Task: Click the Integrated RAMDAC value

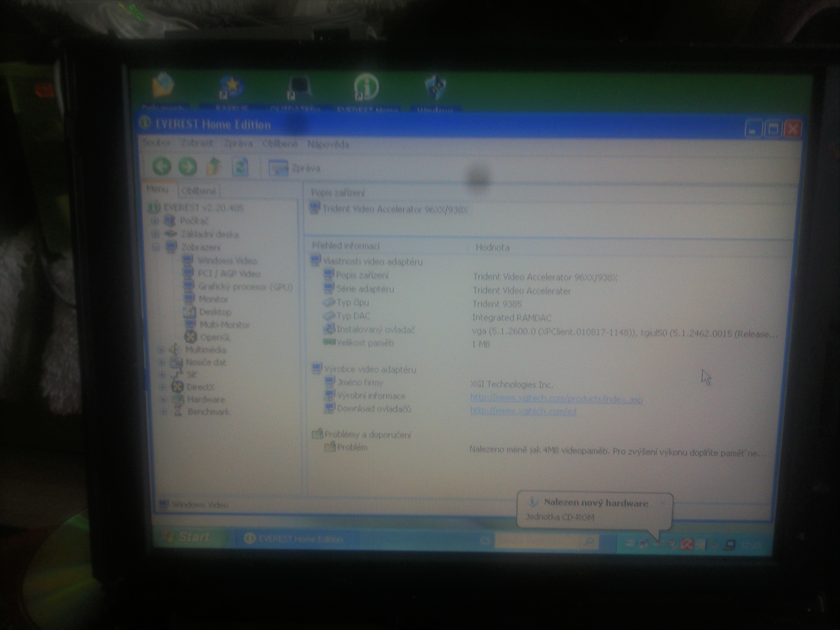Action: tap(511, 318)
